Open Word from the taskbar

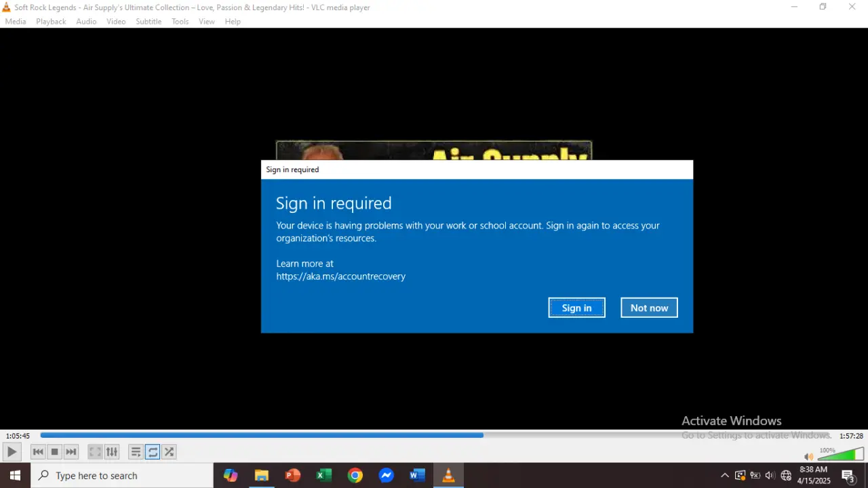click(x=417, y=475)
